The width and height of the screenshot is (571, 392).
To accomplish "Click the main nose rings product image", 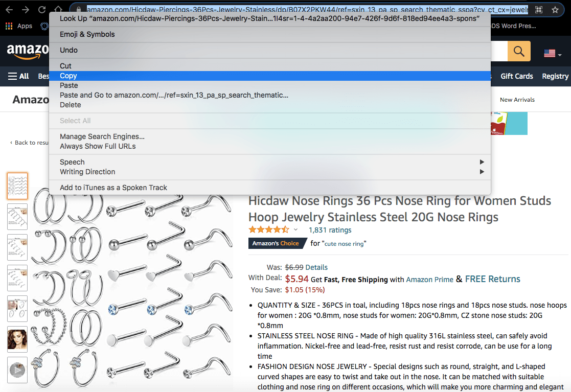I will [x=132, y=291].
